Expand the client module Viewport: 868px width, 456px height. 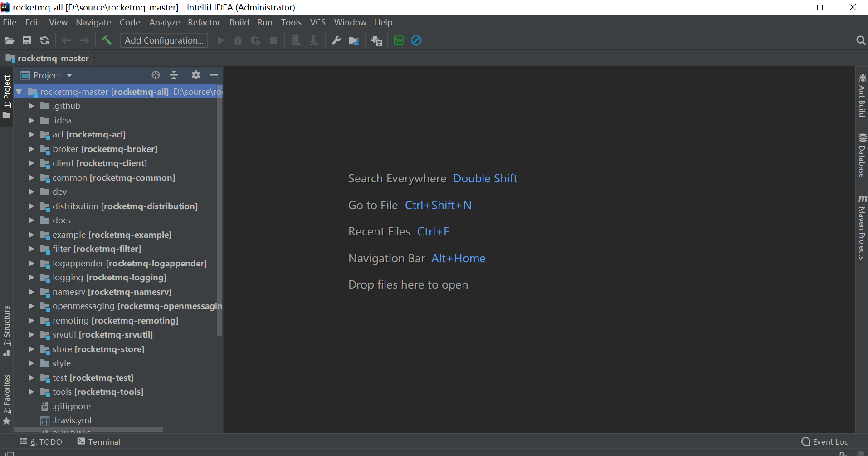(31, 163)
